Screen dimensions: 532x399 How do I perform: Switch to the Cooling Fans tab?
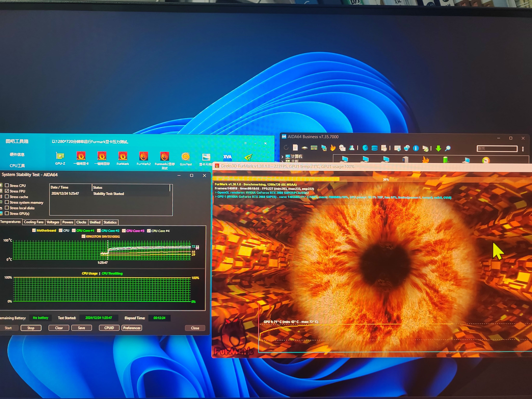[34, 222]
